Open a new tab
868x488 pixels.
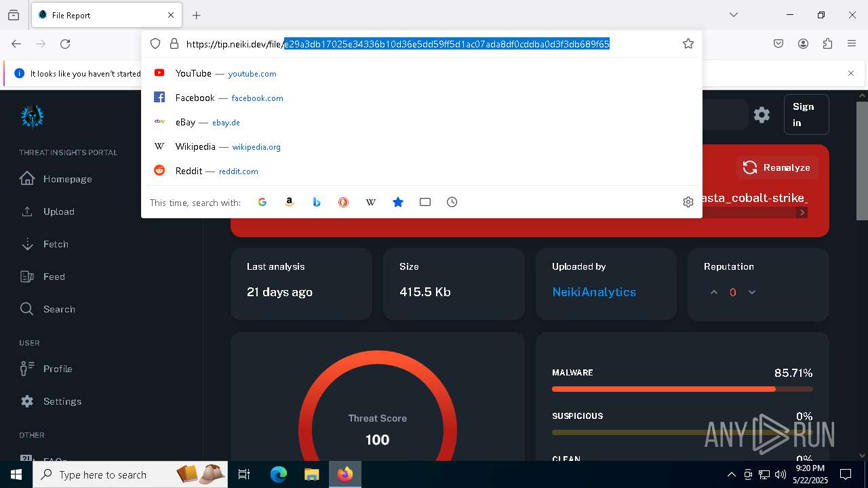(197, 15)
